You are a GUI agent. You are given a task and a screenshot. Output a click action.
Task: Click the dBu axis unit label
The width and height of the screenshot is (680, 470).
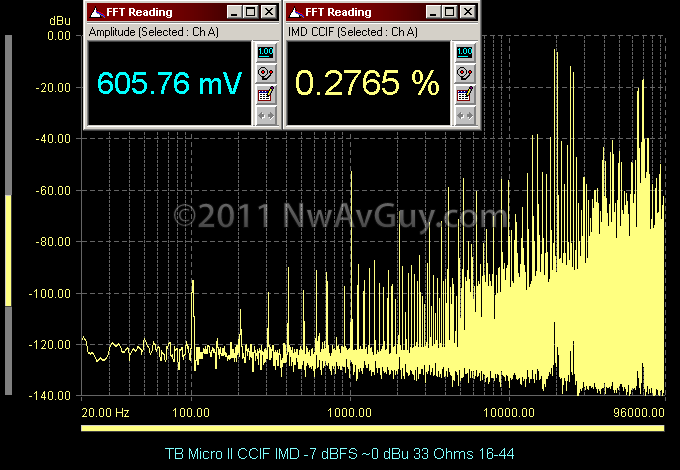tap(60, 20)
